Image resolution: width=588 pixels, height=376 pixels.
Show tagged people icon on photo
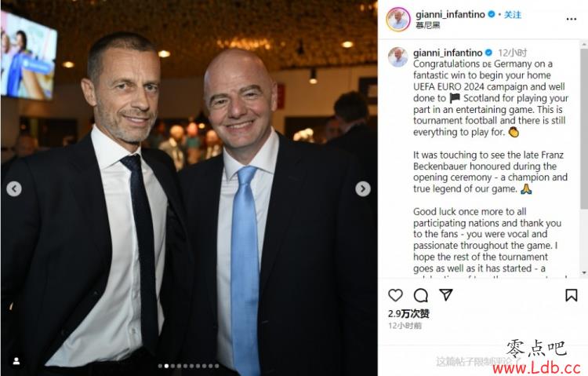[16, 361]
